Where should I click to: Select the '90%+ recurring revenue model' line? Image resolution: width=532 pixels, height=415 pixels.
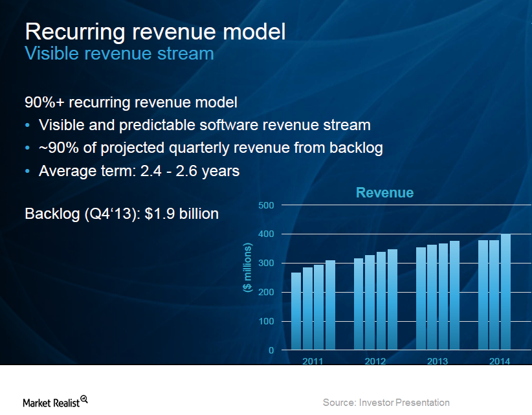click(x=131, y=102)
